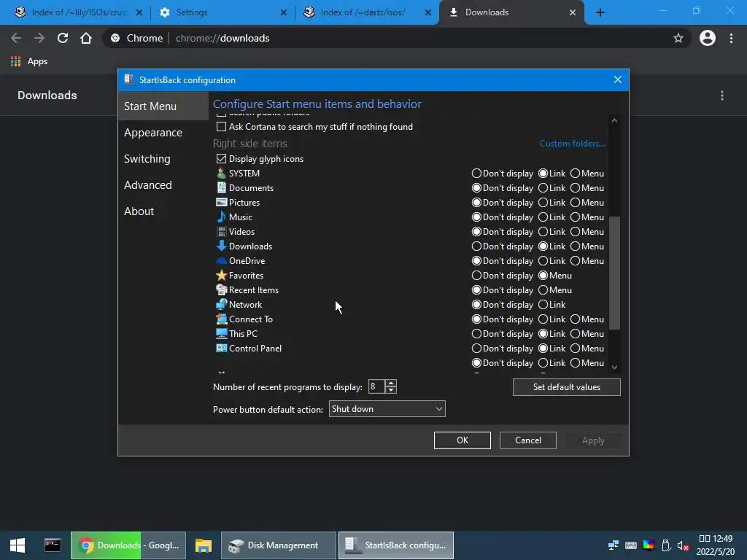Click the This PC monitor glyph icon
Screen dimensions: 747x560
coord(221,333)
